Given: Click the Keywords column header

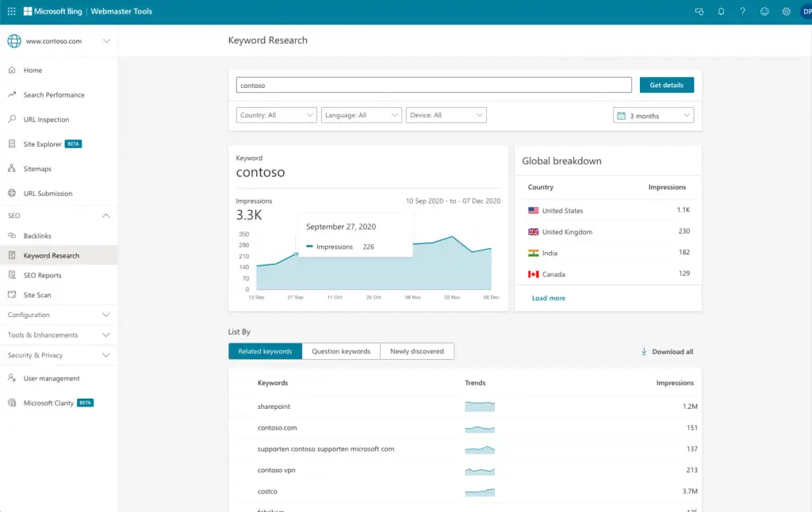Looking at the screenshot, I should coord(273,383).
